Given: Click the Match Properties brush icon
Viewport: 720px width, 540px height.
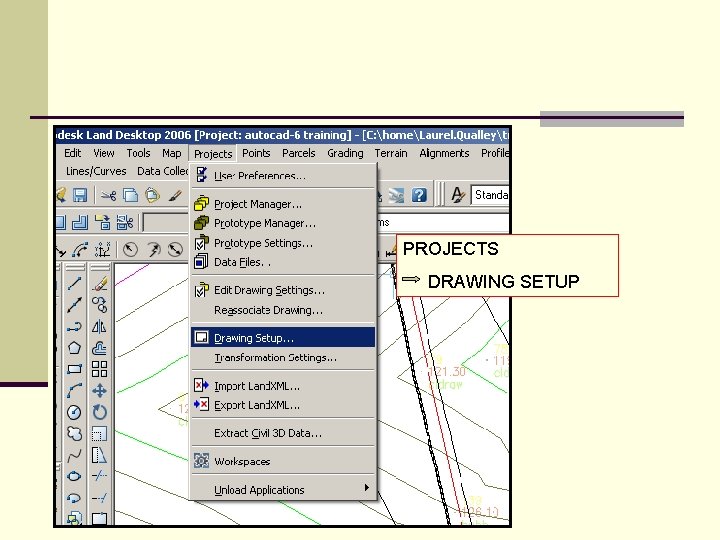Looking at the screenshot, I should 175,196.
